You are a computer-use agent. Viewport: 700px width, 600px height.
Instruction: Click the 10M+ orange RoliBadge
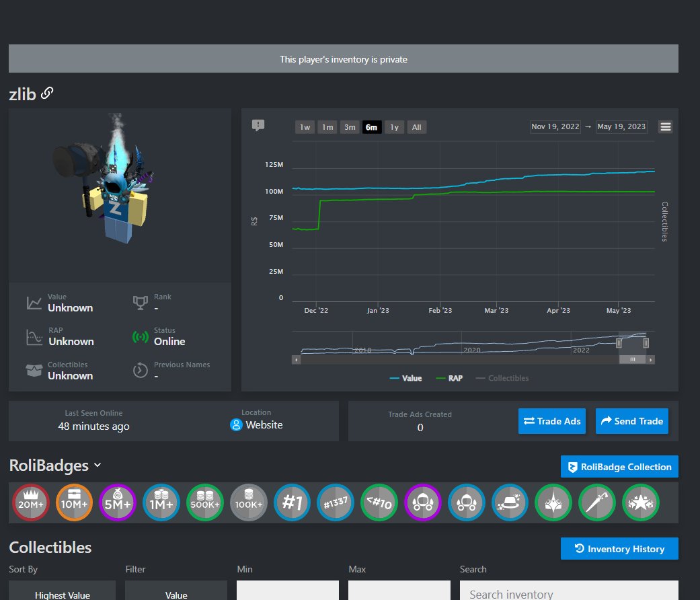point(74,502)
